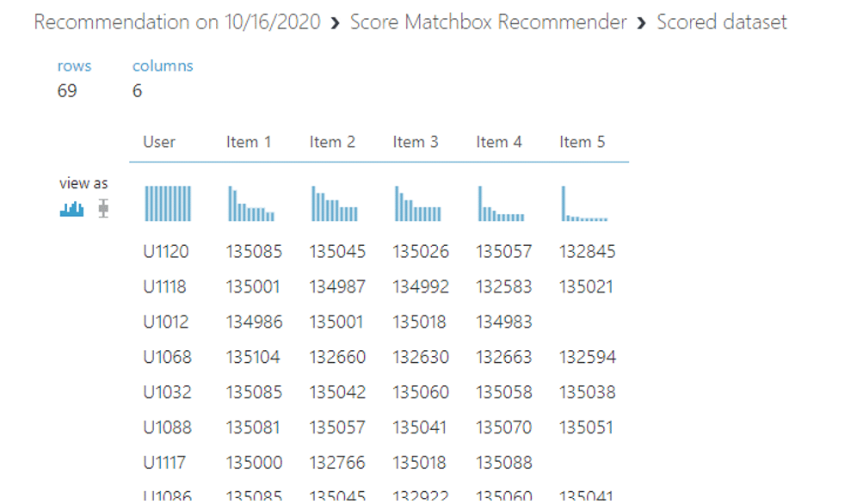857x504 pixels.
Task: Click item 134987 for user U1118
Action: click(x=337, y=286)
